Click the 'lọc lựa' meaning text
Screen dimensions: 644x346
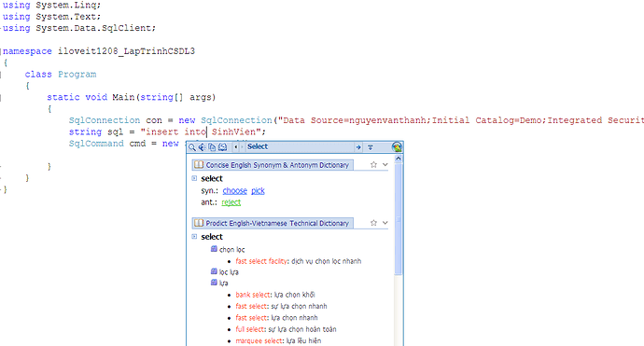pos(229,272)
